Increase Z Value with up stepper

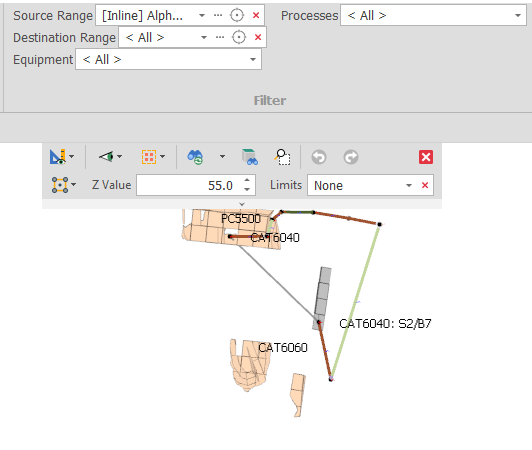click(247, 181)
